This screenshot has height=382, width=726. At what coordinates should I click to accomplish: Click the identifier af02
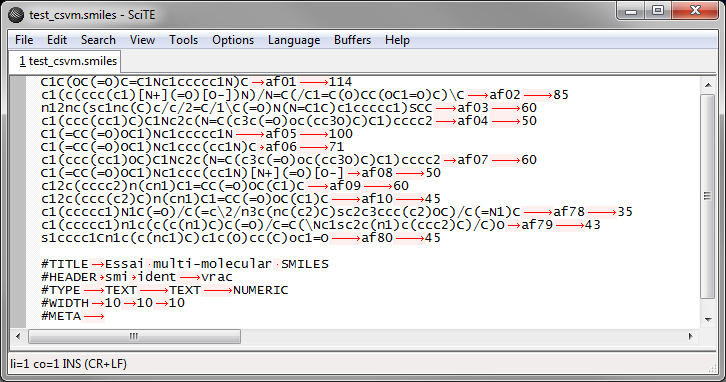[505, 95]
